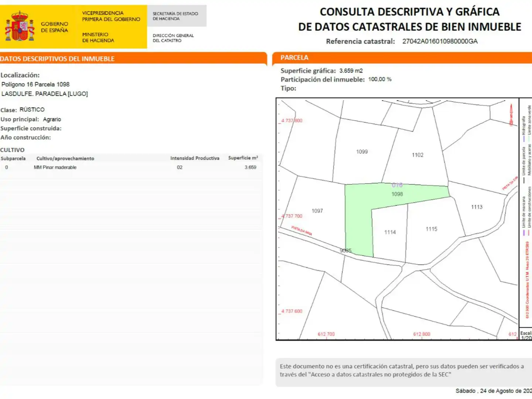Click the date Sábado, 24 de Agosto

coord(494,391)
